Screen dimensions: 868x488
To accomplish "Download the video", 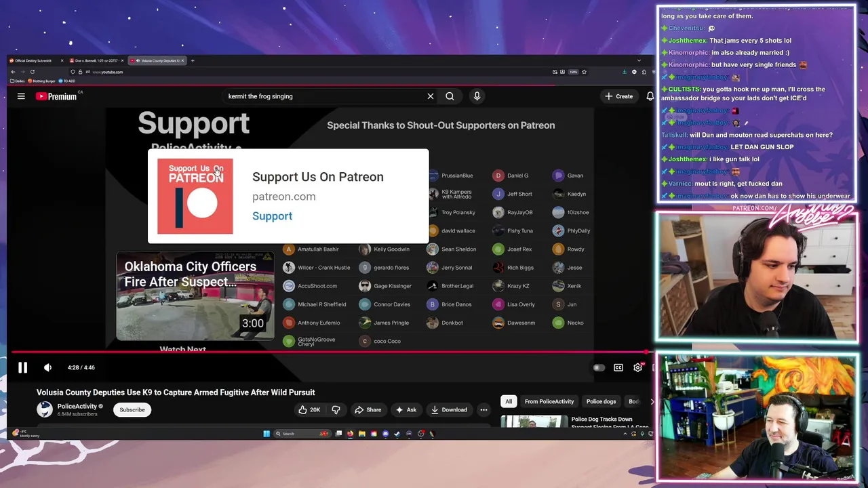I will tap(449, 409).
